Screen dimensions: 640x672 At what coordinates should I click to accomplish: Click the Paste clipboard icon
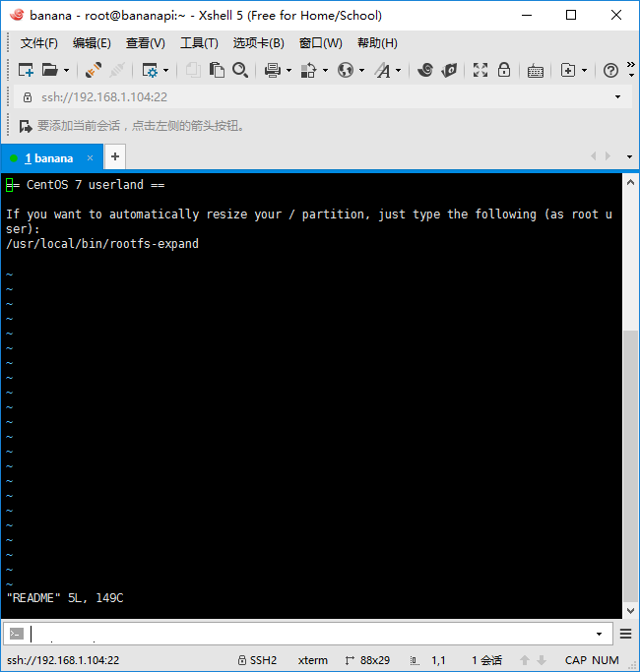click(217, 70)
